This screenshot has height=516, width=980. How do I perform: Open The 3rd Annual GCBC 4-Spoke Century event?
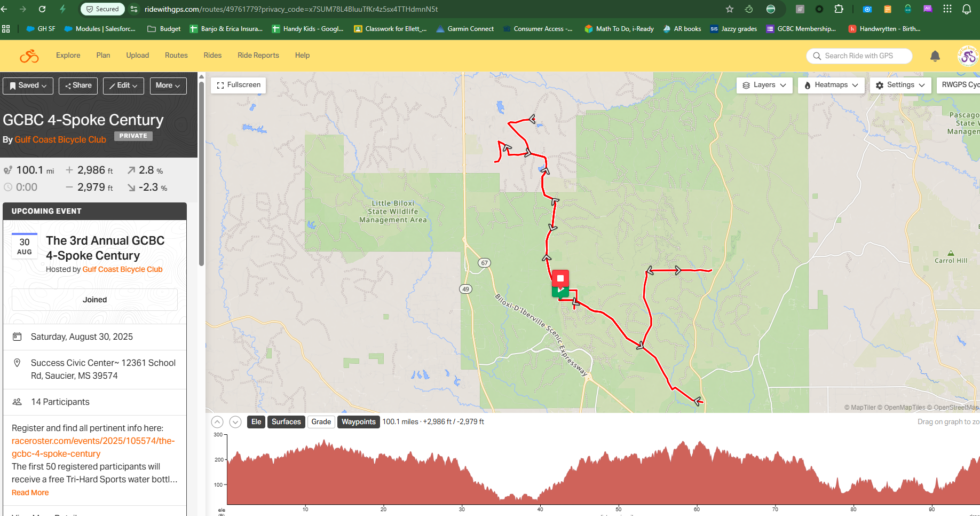105,248
